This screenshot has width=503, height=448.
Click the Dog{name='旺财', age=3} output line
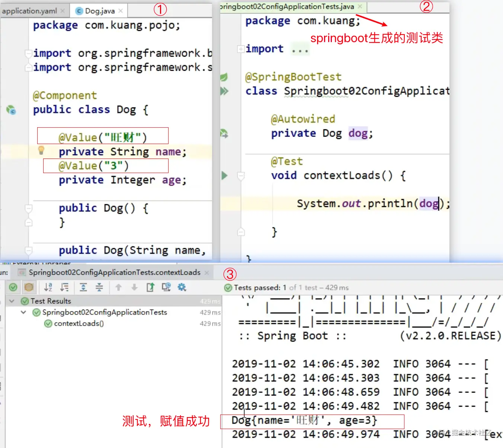[x=304, y=420]
